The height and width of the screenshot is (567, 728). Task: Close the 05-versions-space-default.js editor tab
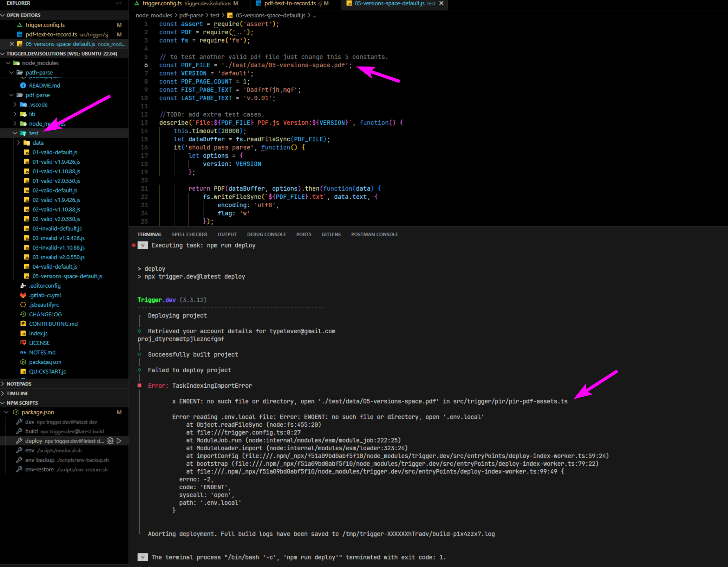point(441,3)
